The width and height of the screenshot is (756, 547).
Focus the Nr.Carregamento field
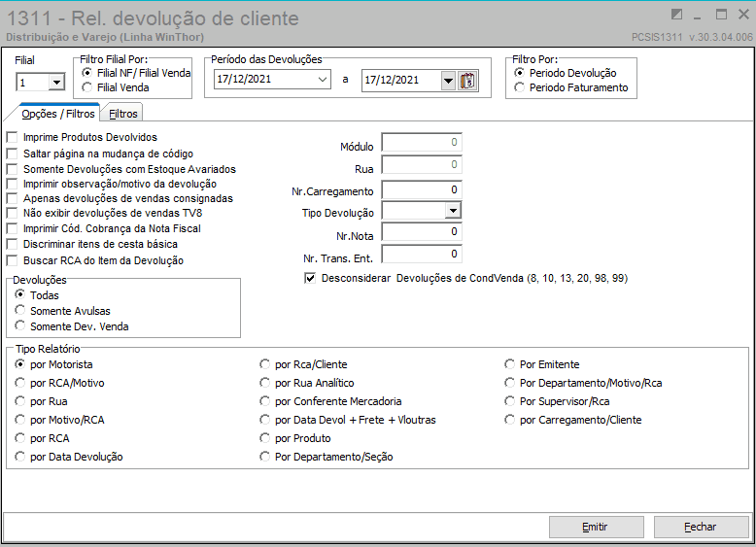[422, 189]
